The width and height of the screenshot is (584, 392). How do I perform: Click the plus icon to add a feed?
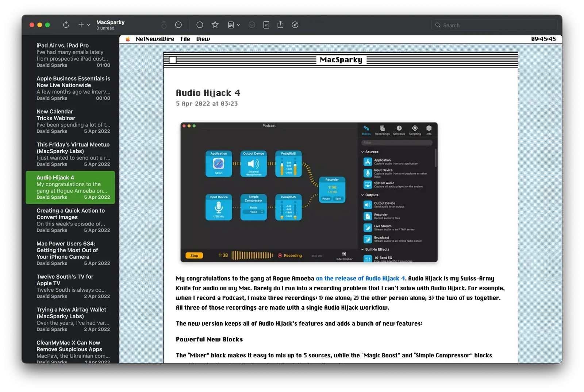click(x=81, y=25)
